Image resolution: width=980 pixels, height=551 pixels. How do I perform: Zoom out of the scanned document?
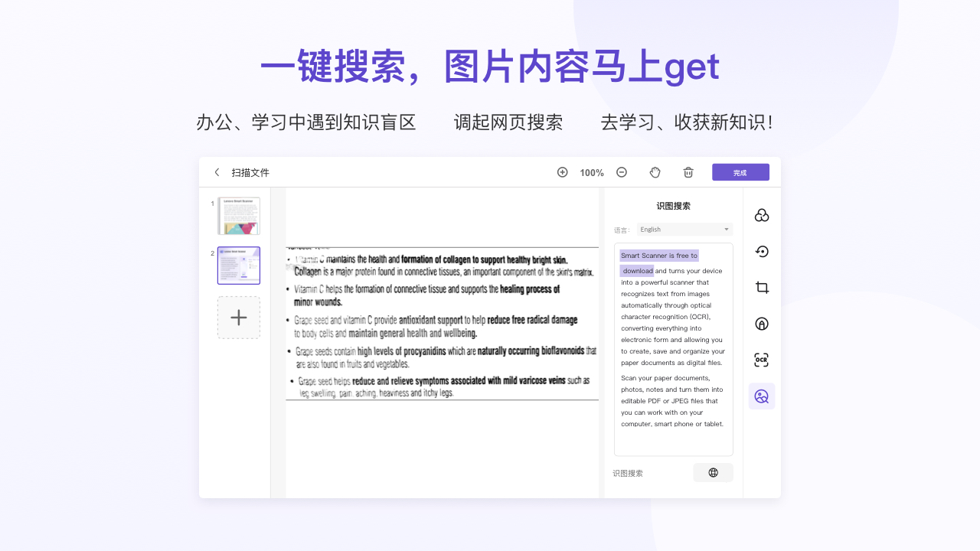(621, 172)
